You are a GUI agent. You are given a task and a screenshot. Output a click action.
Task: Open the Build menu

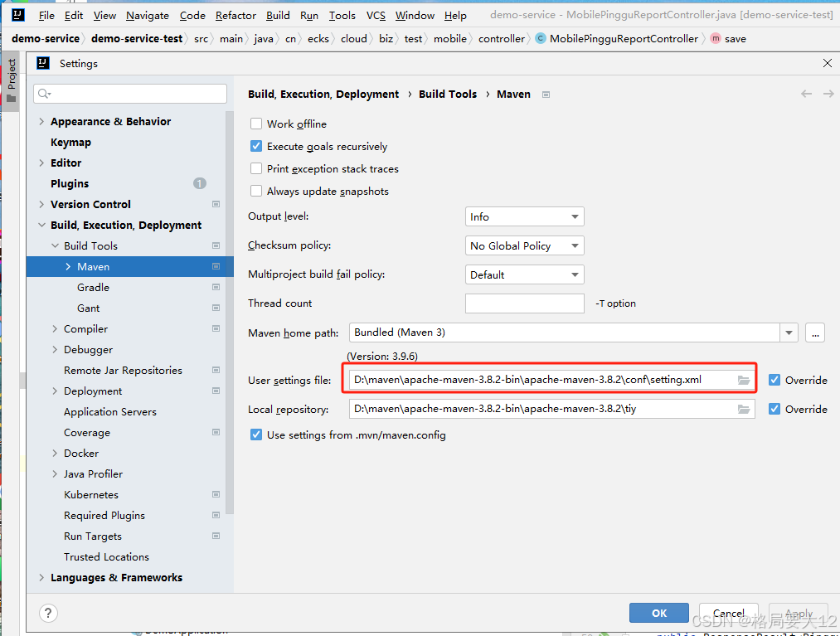(x=278, y=16)
